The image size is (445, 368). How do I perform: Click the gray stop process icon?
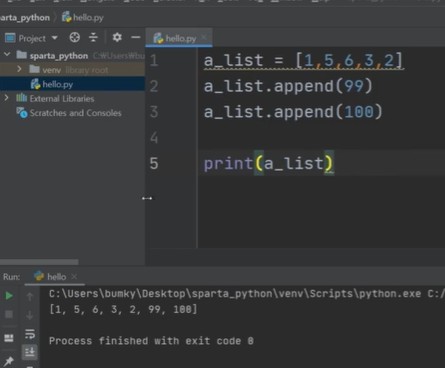pos(9,314)
